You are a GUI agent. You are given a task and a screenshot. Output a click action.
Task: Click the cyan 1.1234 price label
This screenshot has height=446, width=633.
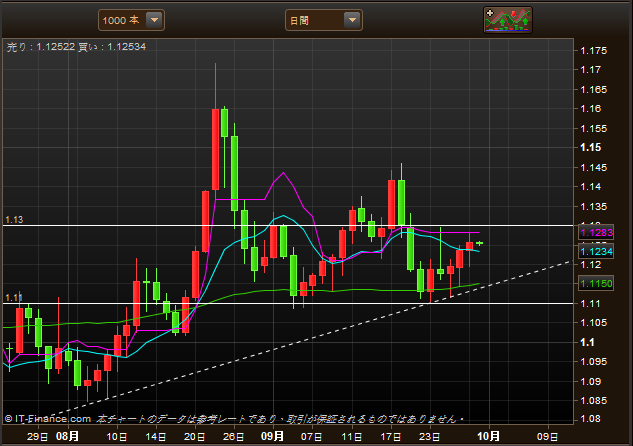tap(596, 251)
